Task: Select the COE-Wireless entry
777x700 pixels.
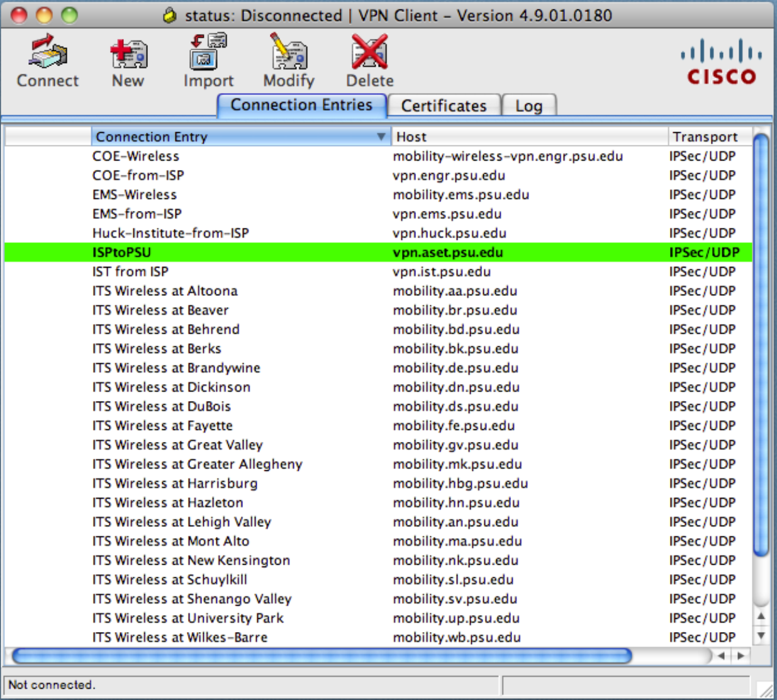Action: click(x=378, y=156)
